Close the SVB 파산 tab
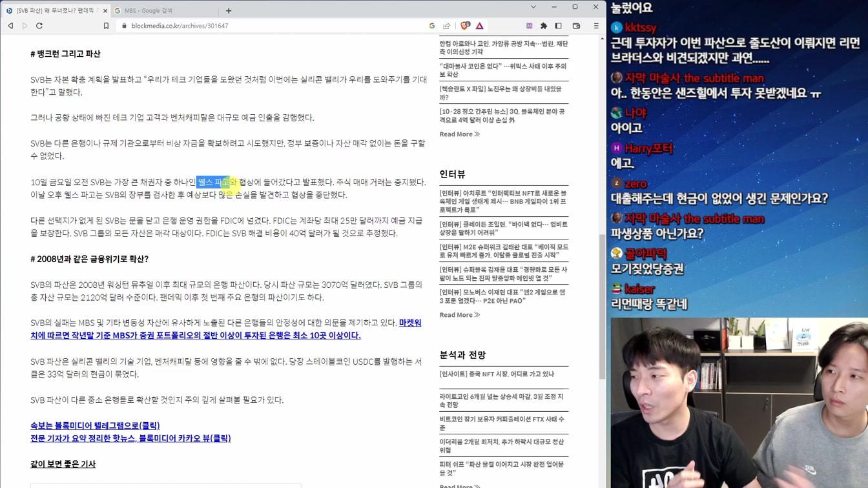The image size is (868, 488). (x=105, y=10)
